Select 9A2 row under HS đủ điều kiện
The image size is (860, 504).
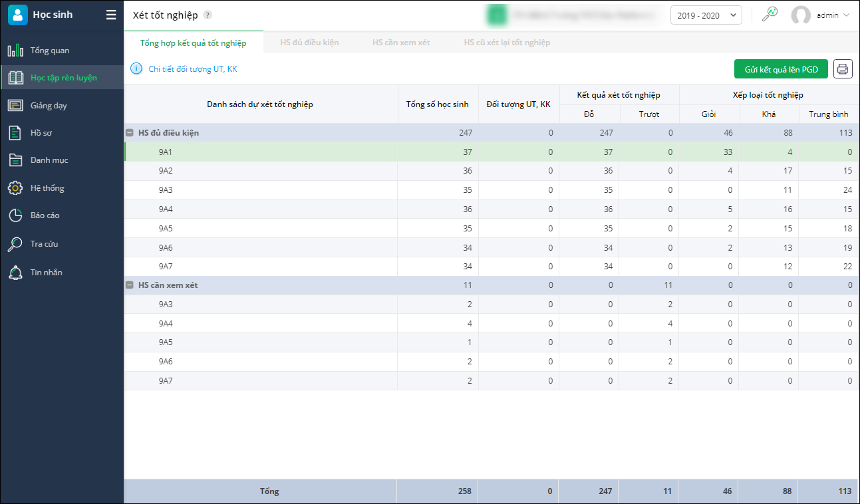coord(492,171)
